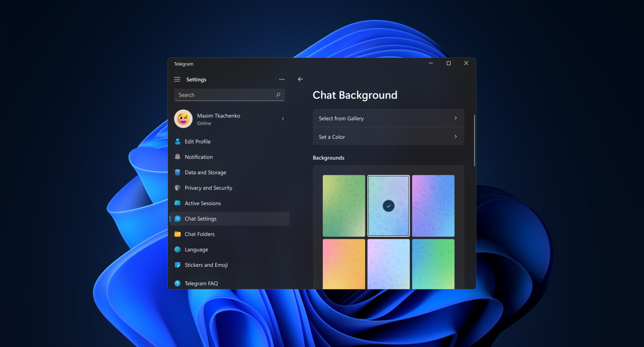Click the Language globe icon
The image size is (644, 347).
tap(177, 250)
